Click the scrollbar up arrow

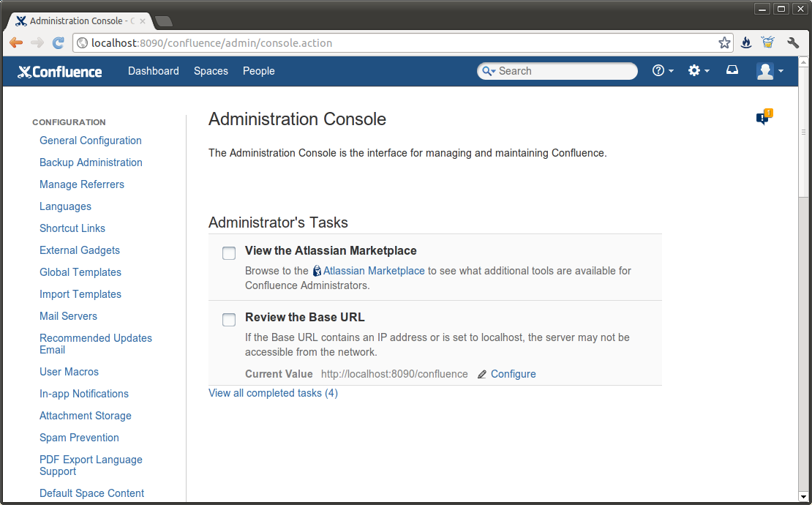pos(803,61)
